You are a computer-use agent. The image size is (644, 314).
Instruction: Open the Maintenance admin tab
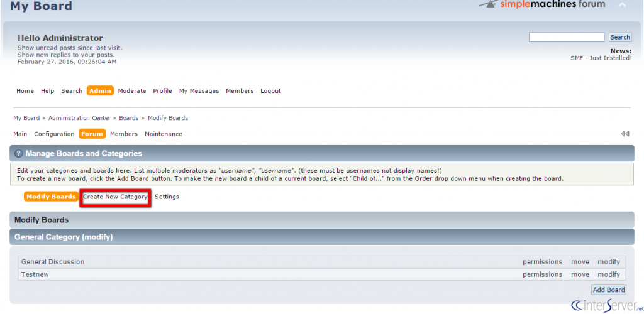click(x=164, y=134)
